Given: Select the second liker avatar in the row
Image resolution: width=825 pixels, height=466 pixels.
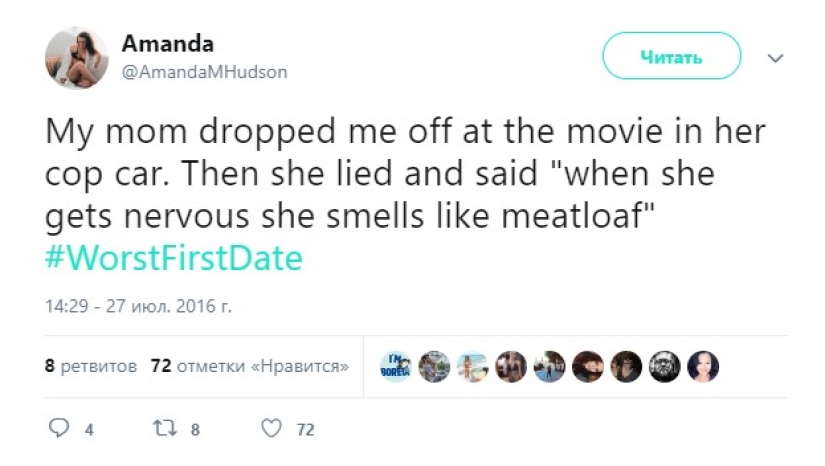Looking at the screenshot, I should tap(434, 367).
